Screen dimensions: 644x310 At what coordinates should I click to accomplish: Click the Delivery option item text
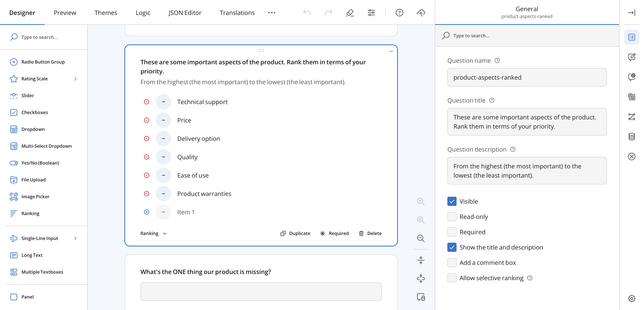[199, 139]
